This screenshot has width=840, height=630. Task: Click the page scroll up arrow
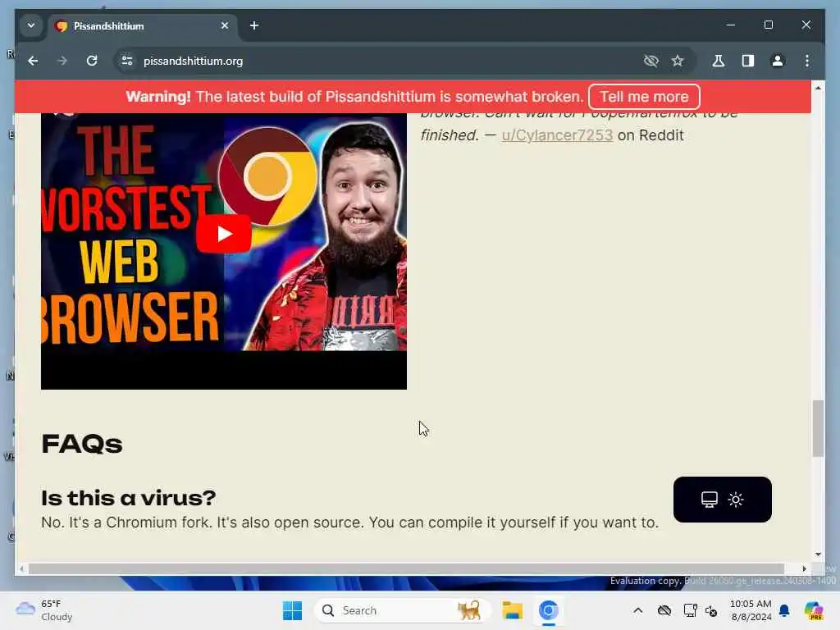818,87
